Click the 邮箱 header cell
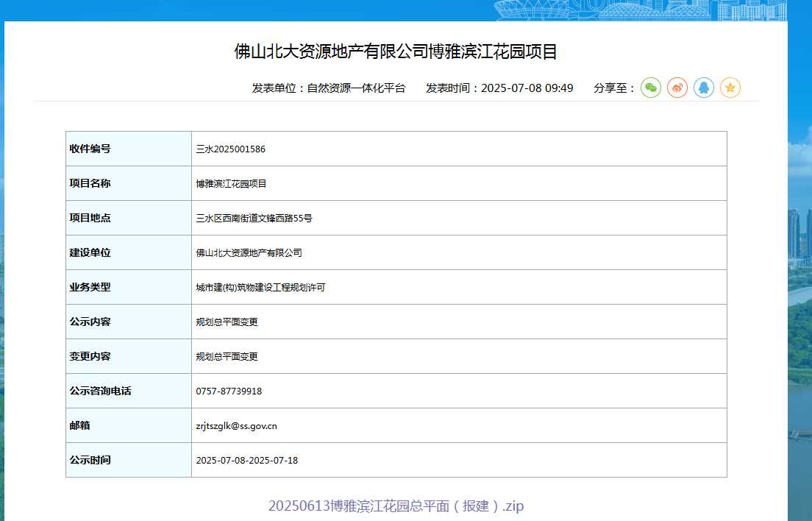 click(129, 425)
